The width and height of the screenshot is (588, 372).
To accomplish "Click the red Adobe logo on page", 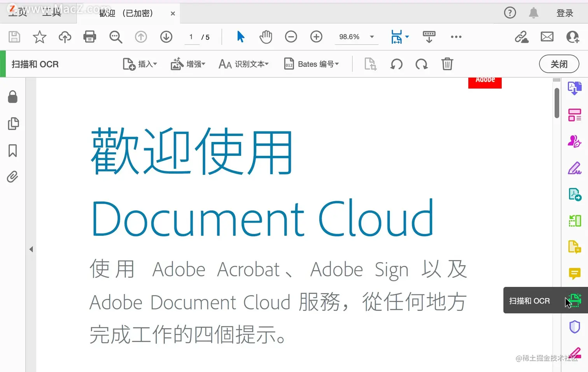I will coord(485,83).
